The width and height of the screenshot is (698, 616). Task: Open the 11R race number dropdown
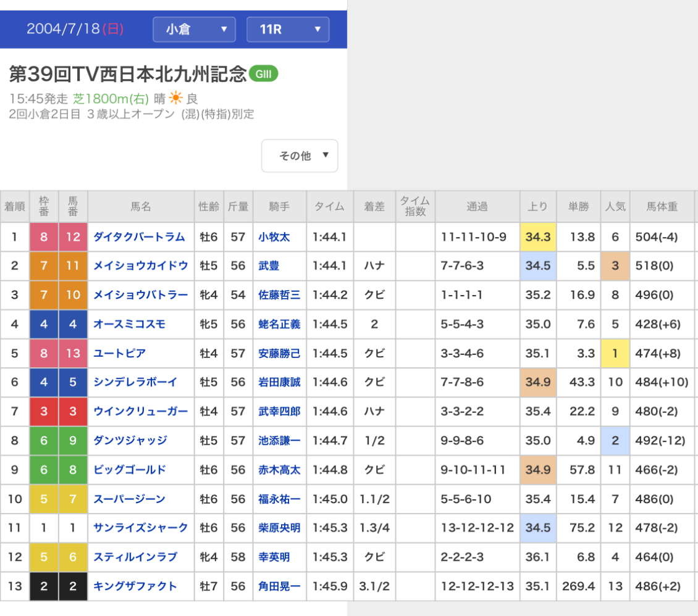coord(287,29)
